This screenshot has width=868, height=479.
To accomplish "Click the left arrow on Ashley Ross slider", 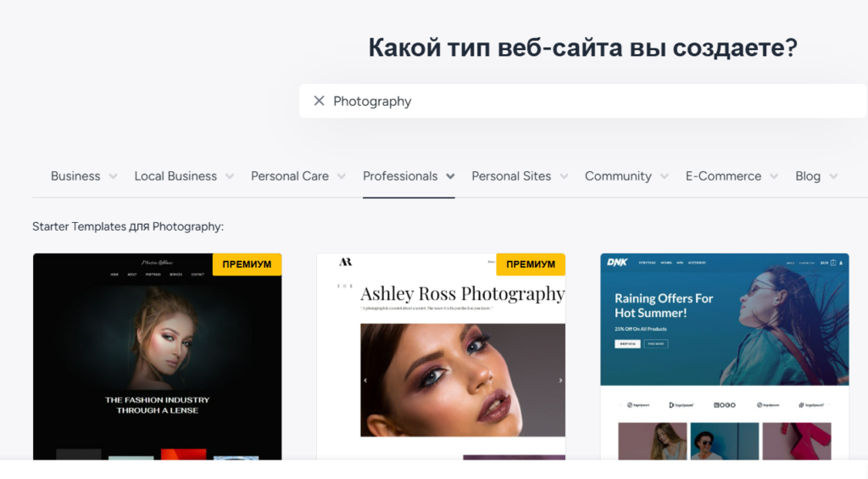I will pos(365,381).
